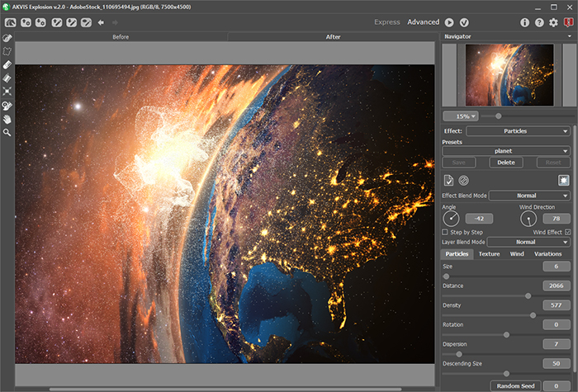Click the Run (play) processing button
Image resolution: width=578 pixels, height=392 pixels.
coord(449,22)
